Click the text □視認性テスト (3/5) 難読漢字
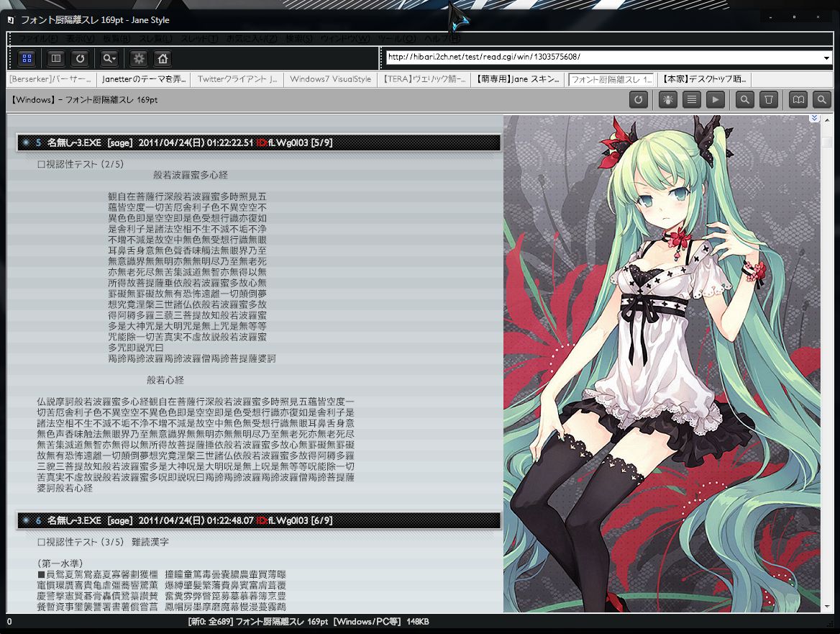 click(x=103, y=542)
